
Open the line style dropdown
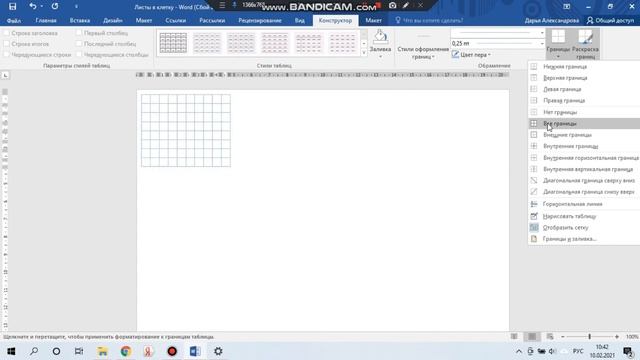[x=542, y=33]
